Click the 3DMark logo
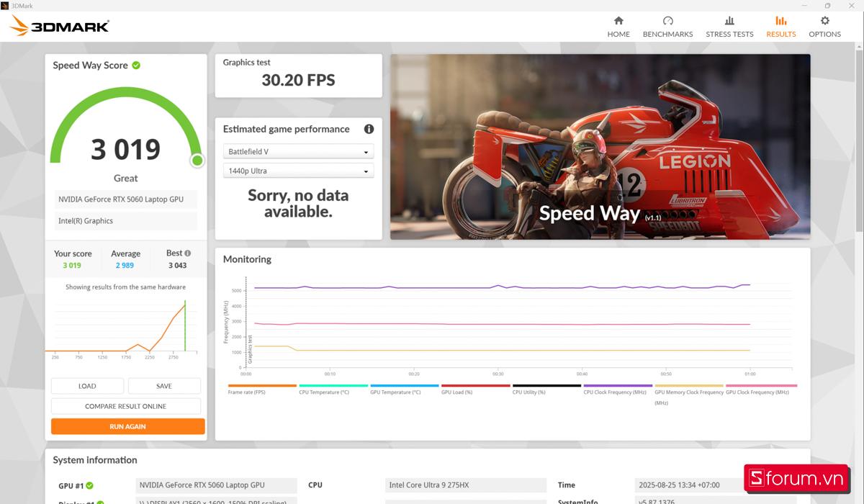This screenshot has height=504, width=864. coord(58,25)
